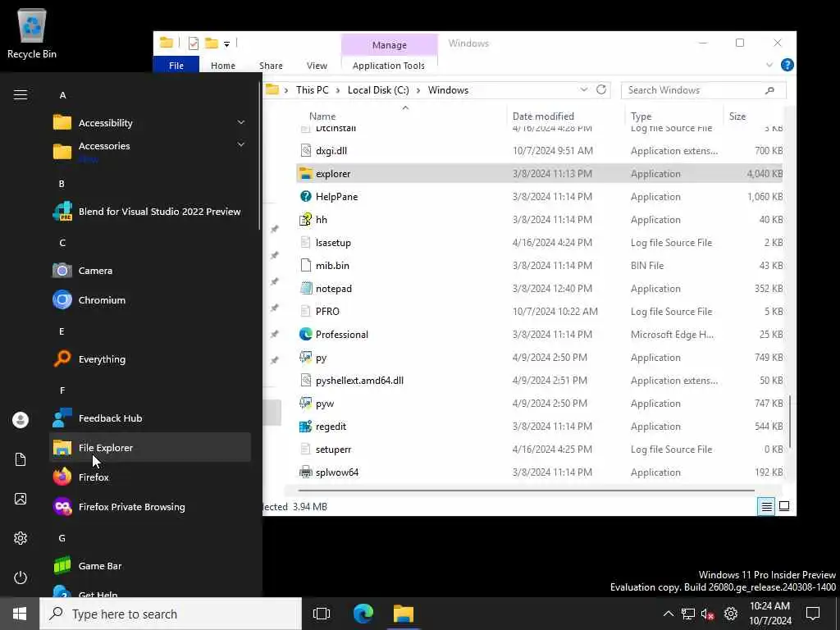Navigate to Local Disk (C:) breadcrumb
The width and height of the screenshot is (840, 630).
[x=378, y=90]
